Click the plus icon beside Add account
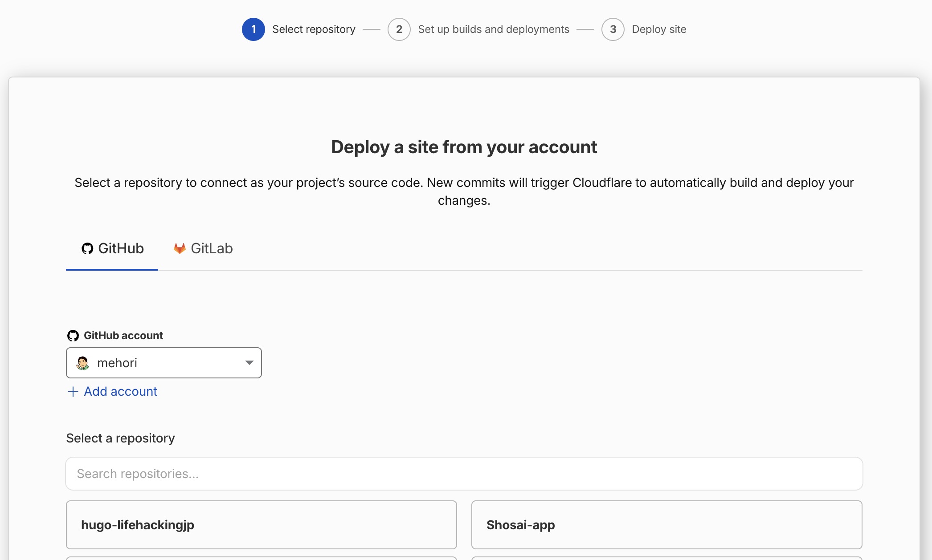Image resolution: width=932 pixels, height=560 pixels. pyautogui.click(x=73, y=391)
